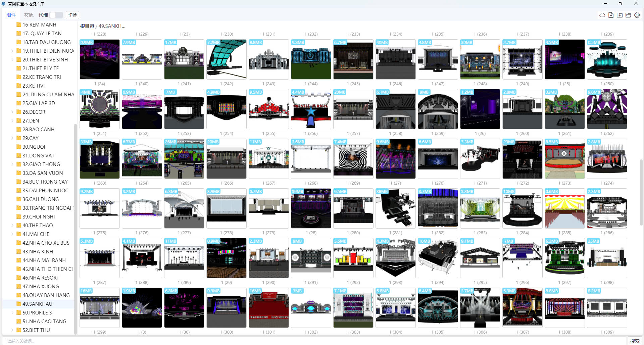
Task: Click the open folder icon
Action: pyautogui.click(x=628, y=15)
